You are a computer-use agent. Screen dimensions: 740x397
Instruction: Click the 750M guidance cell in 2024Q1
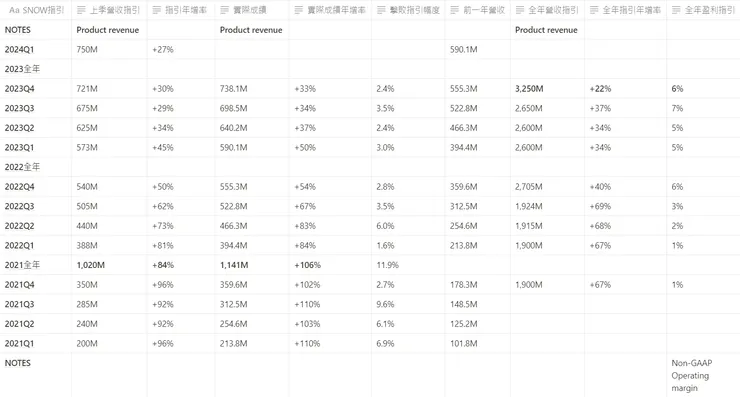point(87,50)
